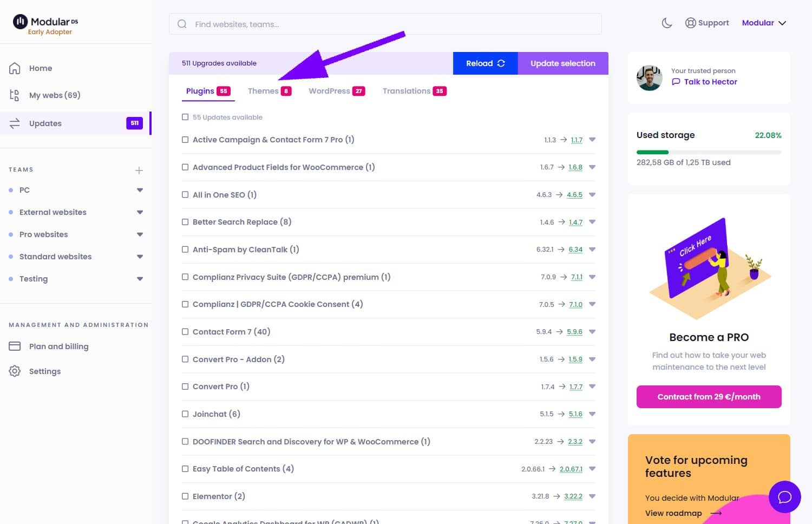Screen dimensions: 812x524
Task: Check Advanced Product Fields for WooCommerce
Action: tap(185, 167)
